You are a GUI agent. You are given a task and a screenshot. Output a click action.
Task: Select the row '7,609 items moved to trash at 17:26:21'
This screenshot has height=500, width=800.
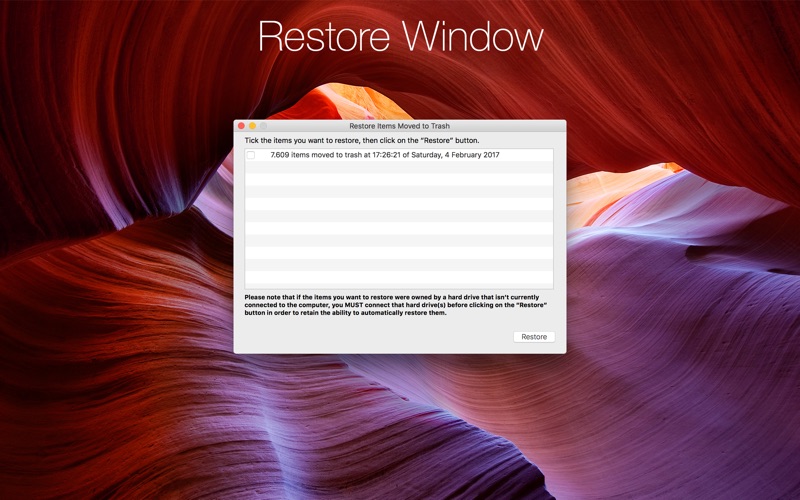(x=399, y=155)
